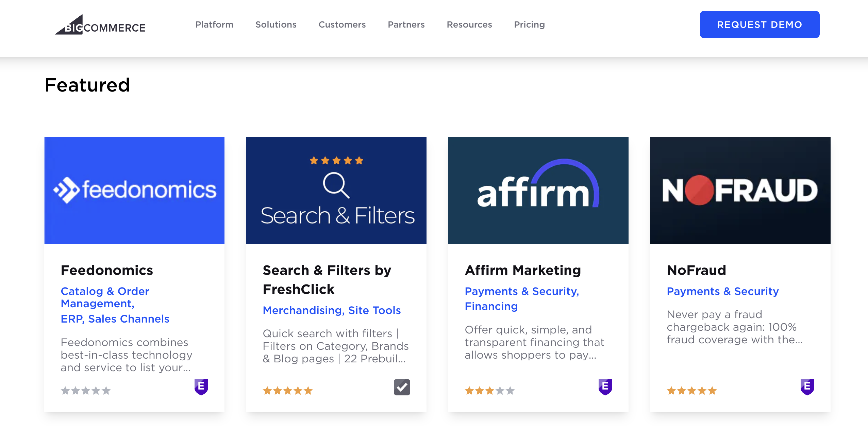The width and height of the screenshot is (868, 426).
Task: Open the Resources menu
Action: click(x=469, y=24)
